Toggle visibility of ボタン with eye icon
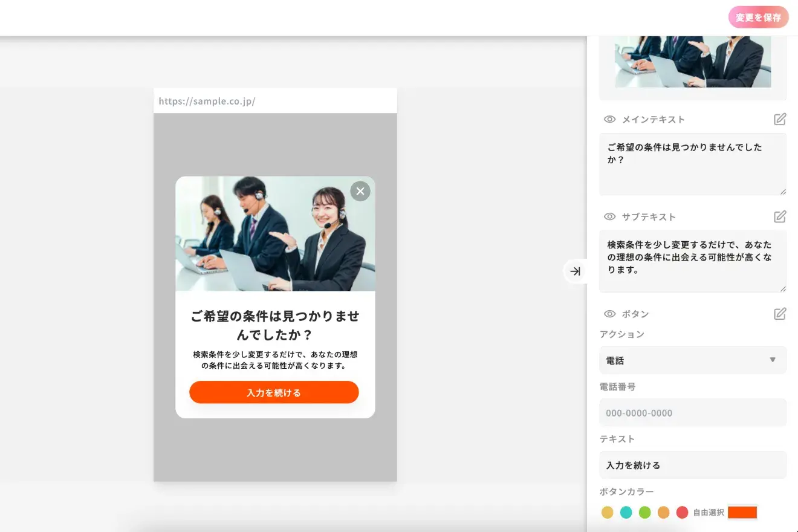Image resolution: width=798 pixels, height=532 pixels. (609, 314)
